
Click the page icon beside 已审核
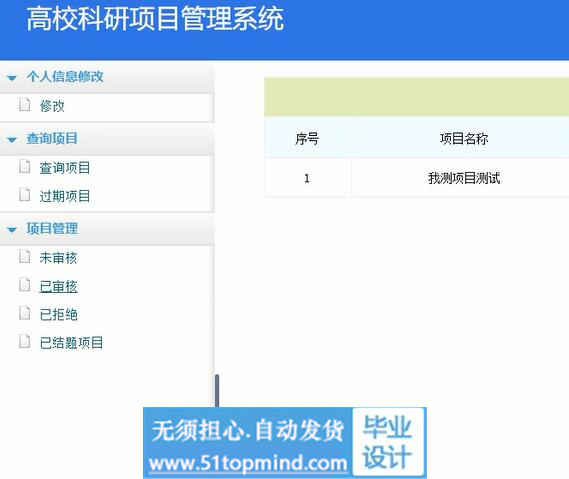pos(25,284)
